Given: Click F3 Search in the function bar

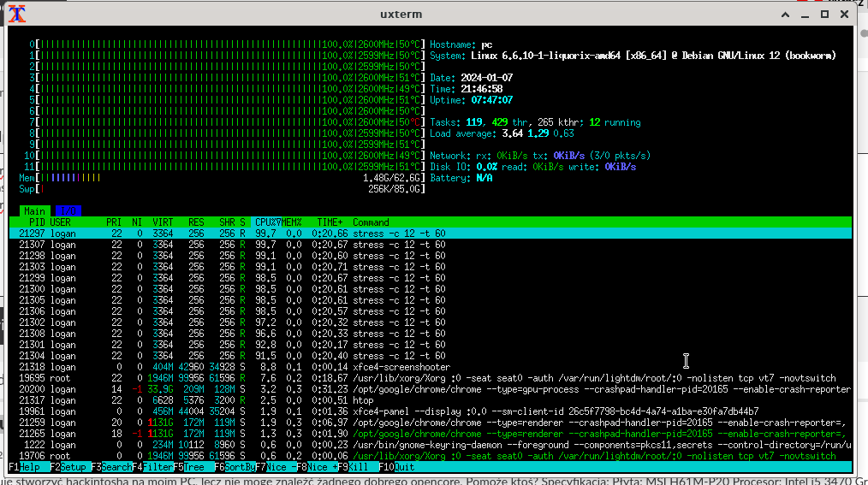Looking at the screenshot, I should click(111, 467).
